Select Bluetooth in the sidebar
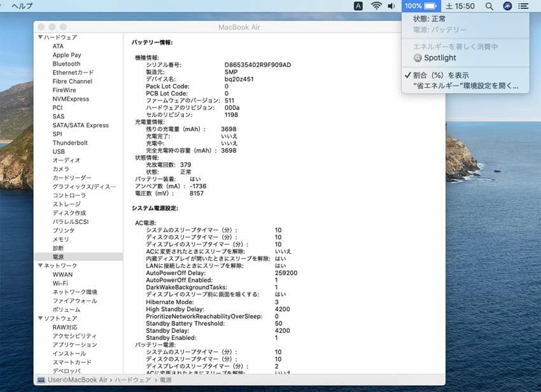Screen dimensions: 541x392 click(x=66, y=64)
